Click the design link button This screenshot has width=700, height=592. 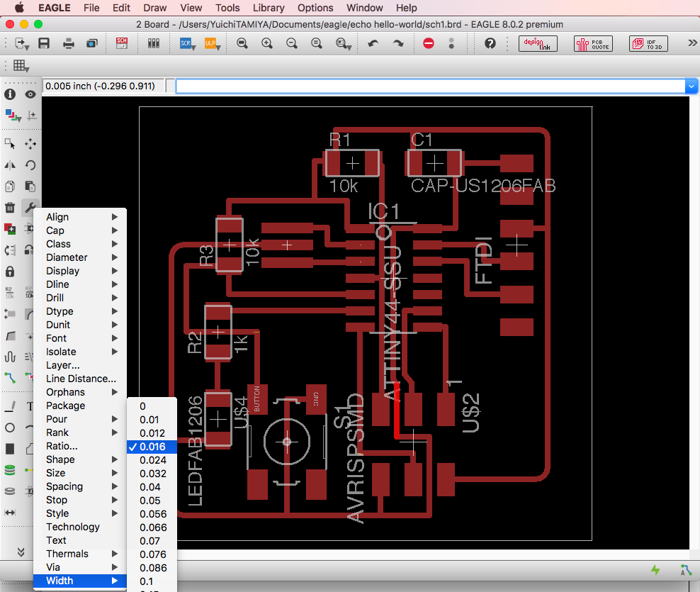tap(538, 44)
